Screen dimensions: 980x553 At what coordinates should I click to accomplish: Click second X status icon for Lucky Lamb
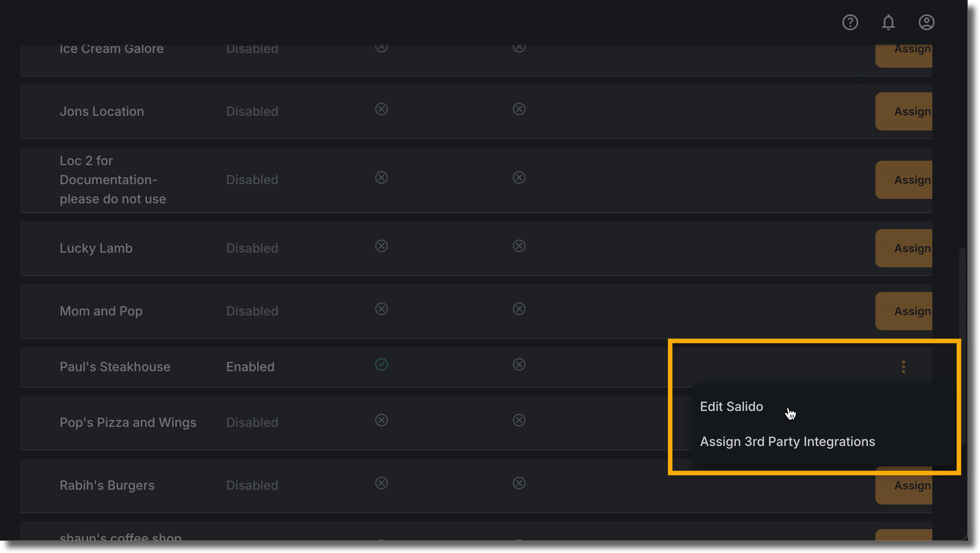519,246
